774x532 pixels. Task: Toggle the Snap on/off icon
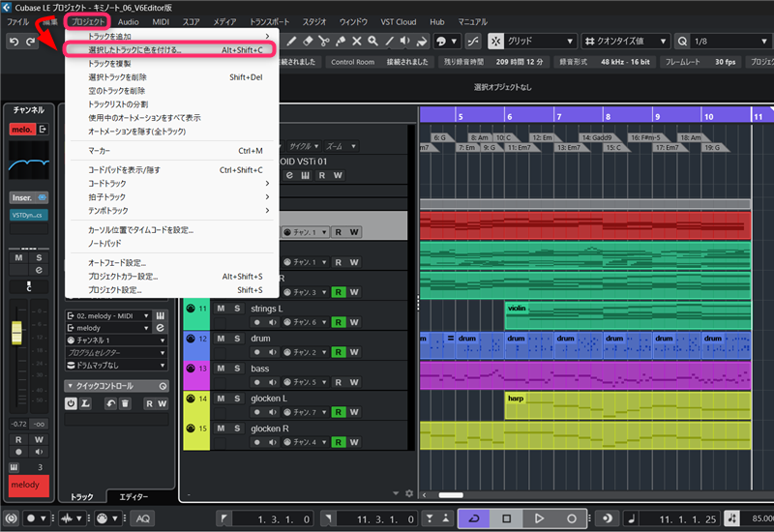click(x=495, y=42)
